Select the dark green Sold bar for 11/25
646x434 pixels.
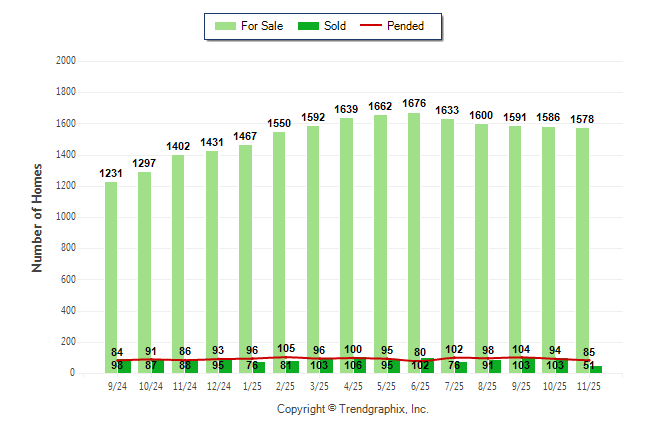tap(595, 369)
